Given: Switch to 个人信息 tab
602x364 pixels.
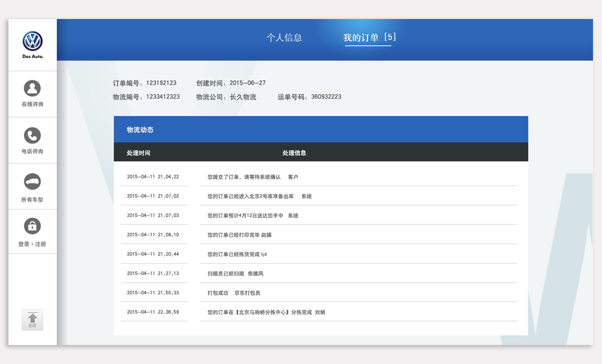Looking at the screenshot, I should point(284,38).
